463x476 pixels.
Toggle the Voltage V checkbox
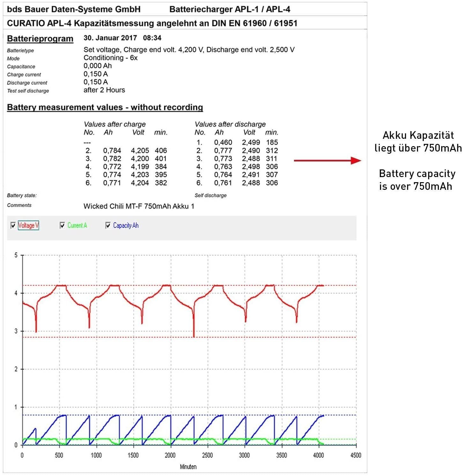13,226
